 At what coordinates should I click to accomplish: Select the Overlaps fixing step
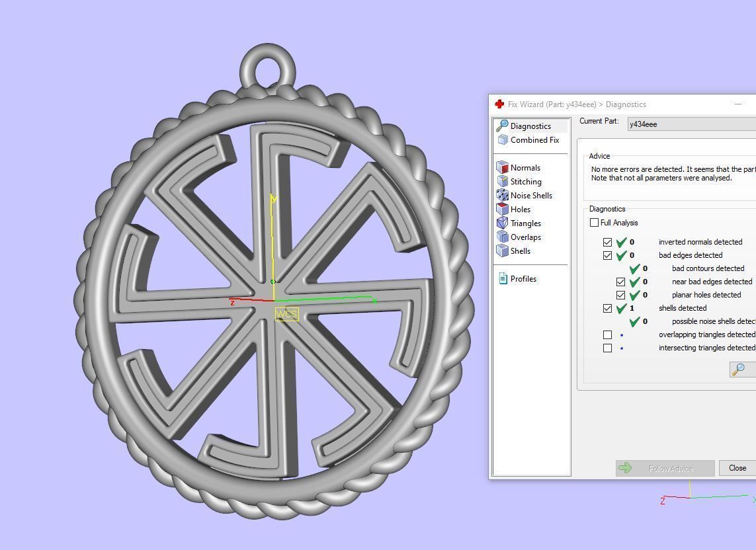(519, 237)
